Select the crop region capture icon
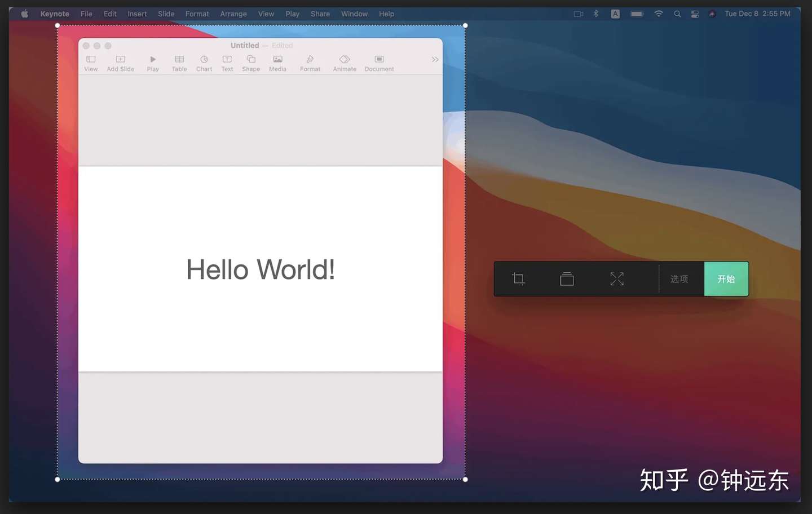Screen dimensions: 812x514 coord(518,279)
